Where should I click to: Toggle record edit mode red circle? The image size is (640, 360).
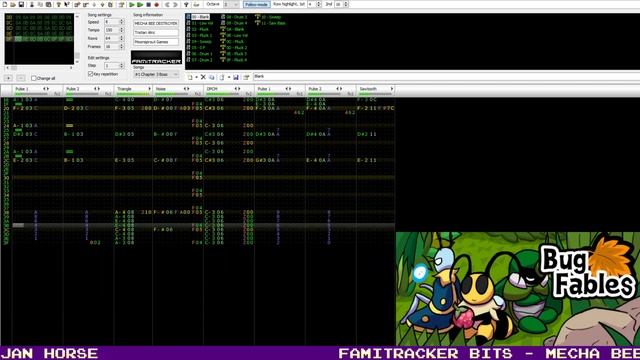pyautogui.click(x=156, y=4)
